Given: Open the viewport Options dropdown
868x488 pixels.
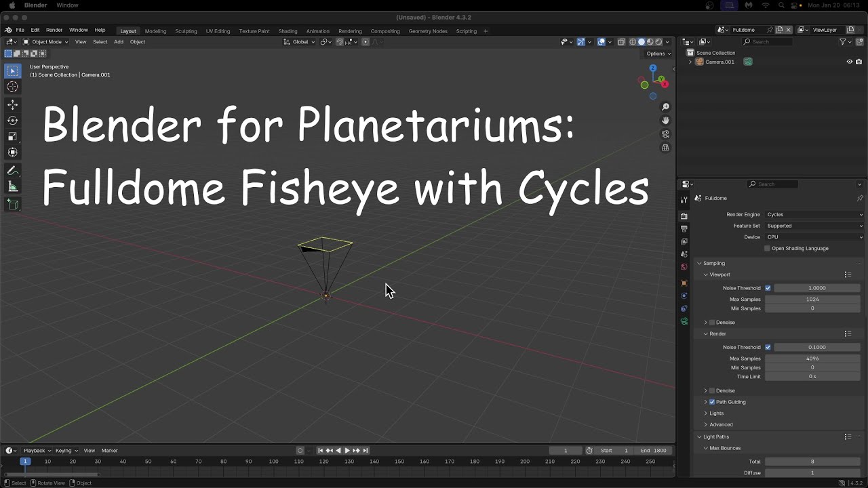Looking at the screenshot, I should (657, 54).
